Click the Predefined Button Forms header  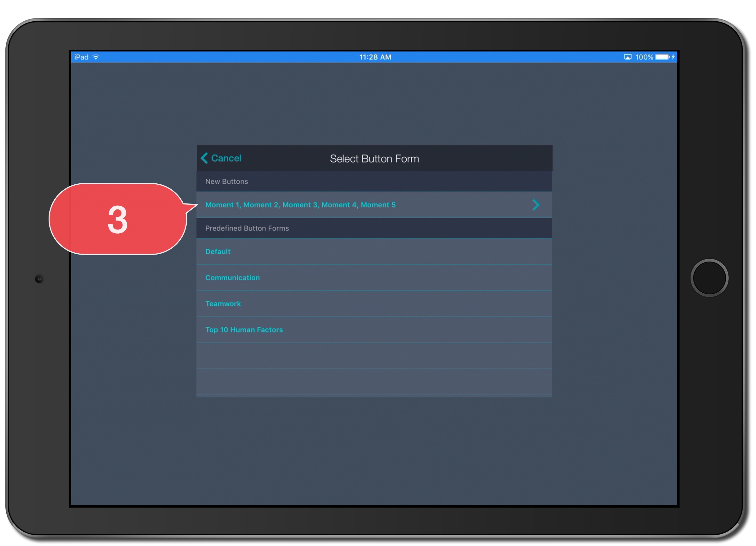click(247, 229)
